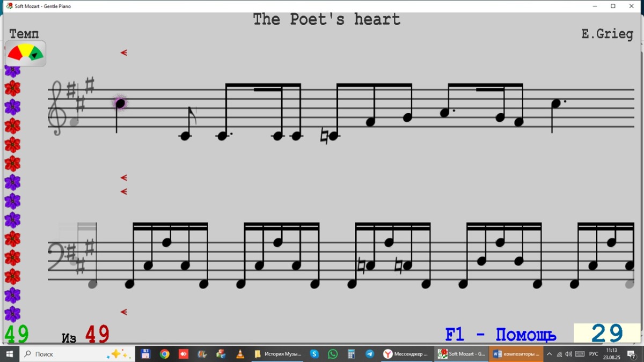Screen dimensions: 644x362
Task: Click the "Темп" label
Action: coord(24,34)
